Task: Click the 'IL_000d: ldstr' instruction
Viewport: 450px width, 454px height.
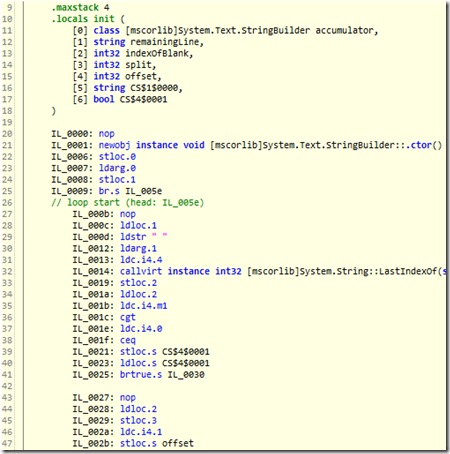Action: [x=120, y=237]
